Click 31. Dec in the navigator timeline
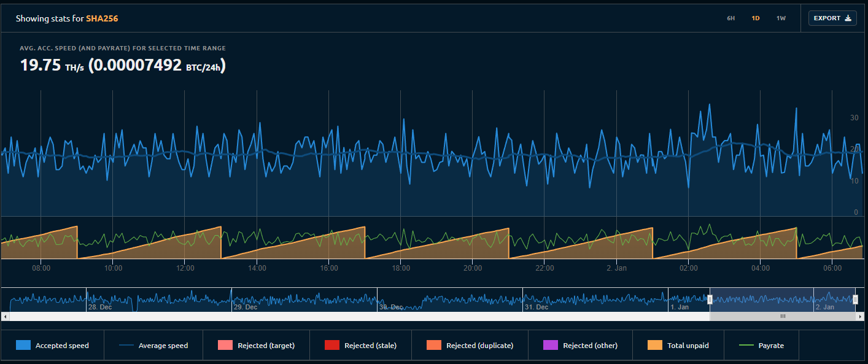 click(536, 307)
